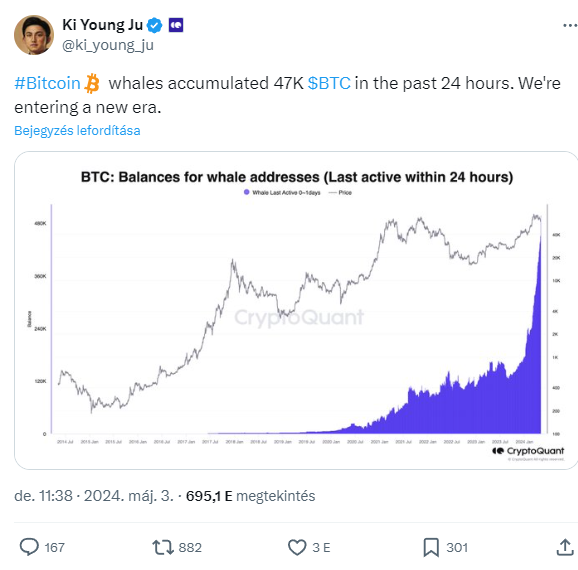Click the 882 reposts count
This screenshot has height=570, width=578.
(190, 548)
